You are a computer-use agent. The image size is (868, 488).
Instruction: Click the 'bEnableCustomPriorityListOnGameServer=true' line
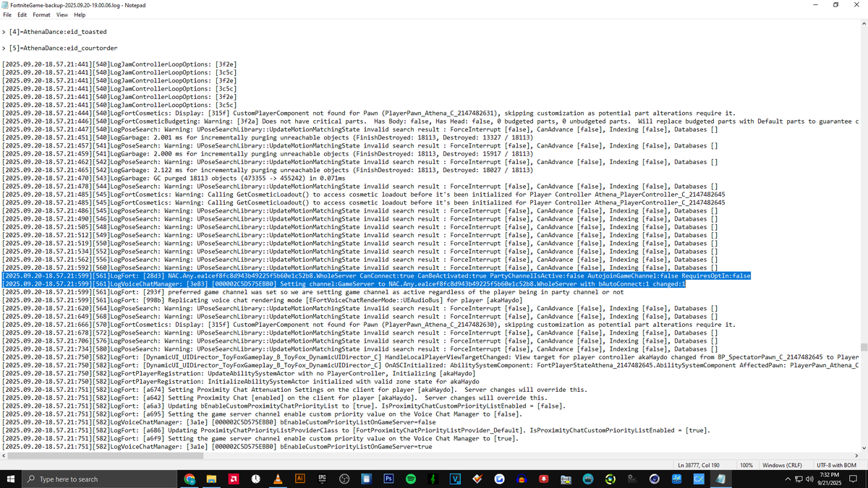click(217, 446)
